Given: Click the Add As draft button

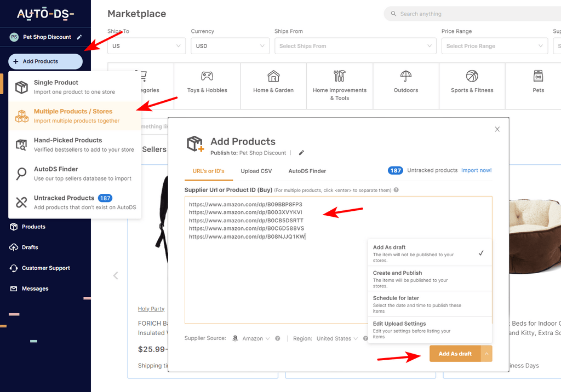Looking at the screenshot, I should pos(455,354).
